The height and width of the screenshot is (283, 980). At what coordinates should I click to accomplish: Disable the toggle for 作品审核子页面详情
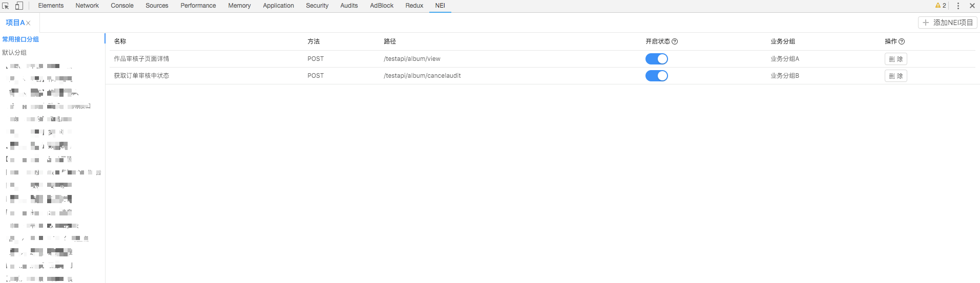pyautogui.click(x=656, y=59)
